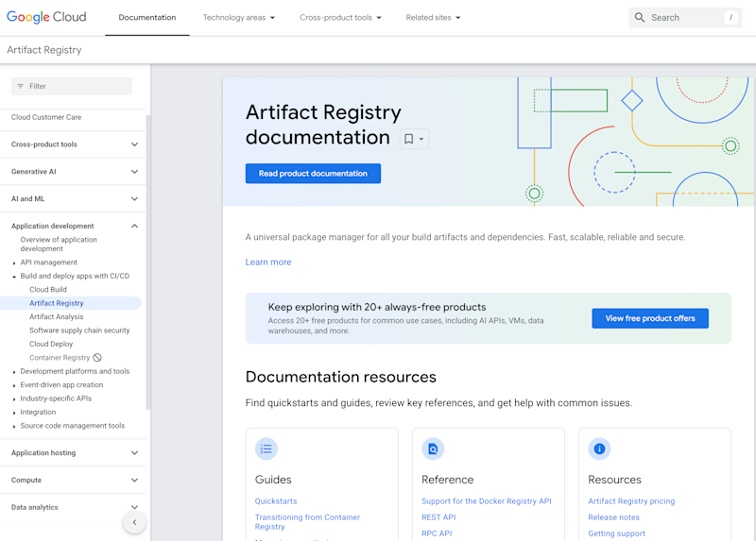756x541 pixels.
Task: Click the deprecated icon next to Container Registry
Action: pyautogui.click(x=97, y=358)
